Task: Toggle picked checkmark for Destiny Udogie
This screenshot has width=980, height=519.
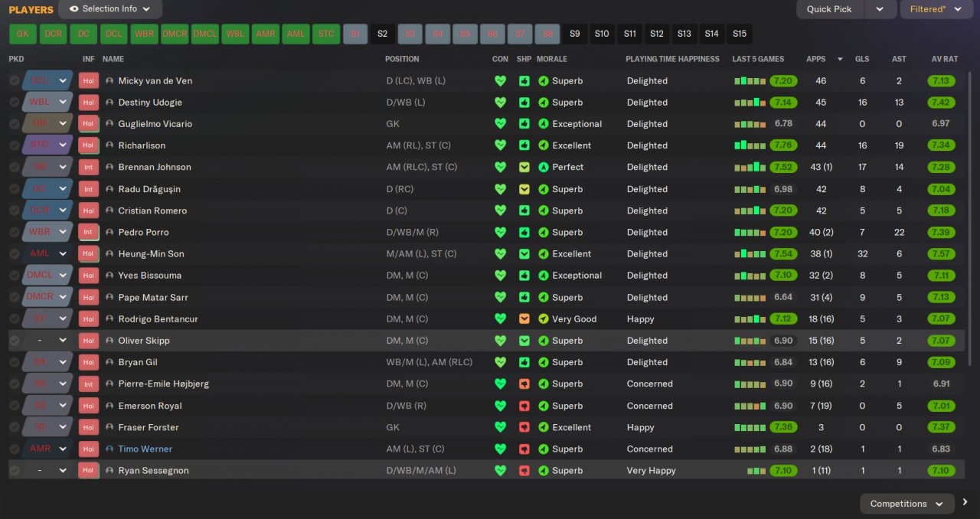Action: [15, 102]
